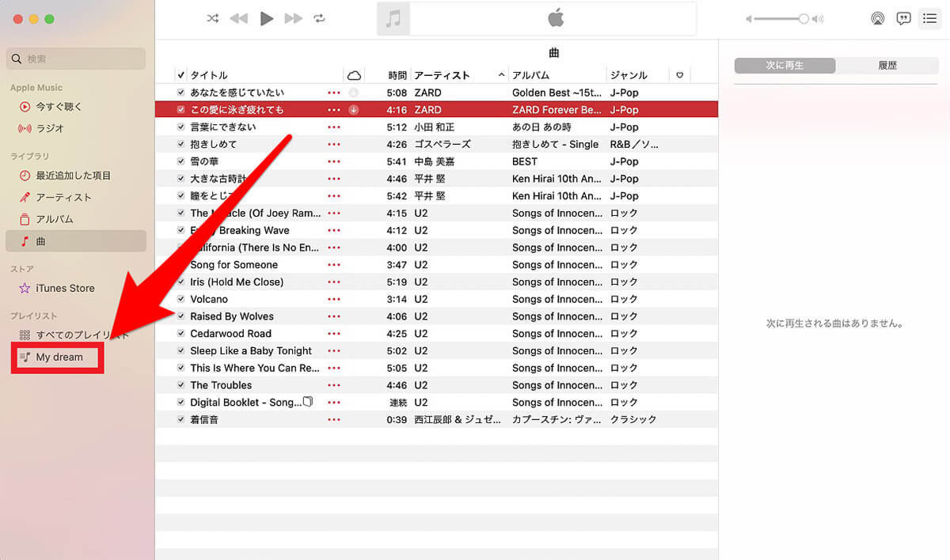Click the checkmark column header

[x=181, y=75]
